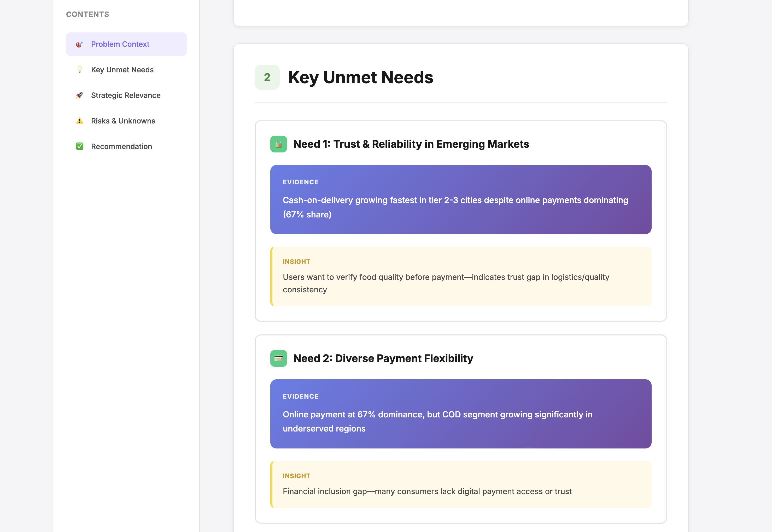Click the target icon beside Problem Context
Image resolution: width=772 pixels, height=532 pixels.
coord(79,44)
